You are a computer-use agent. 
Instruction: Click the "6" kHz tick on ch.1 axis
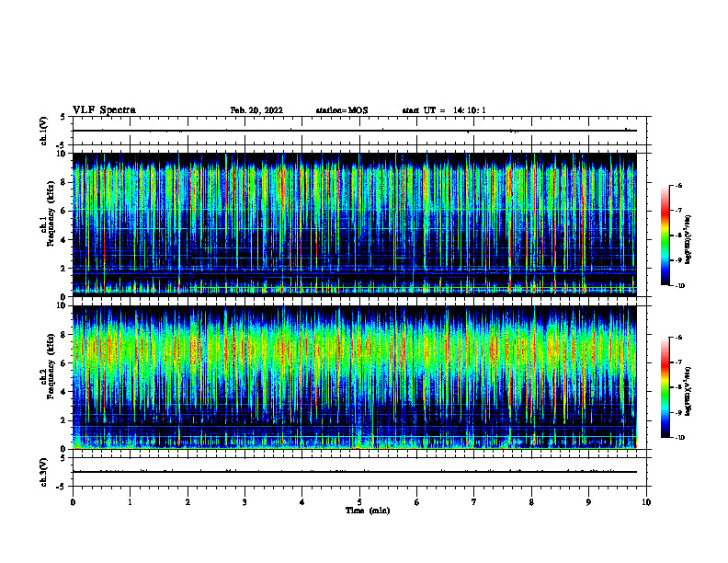(x=64, y=211)
